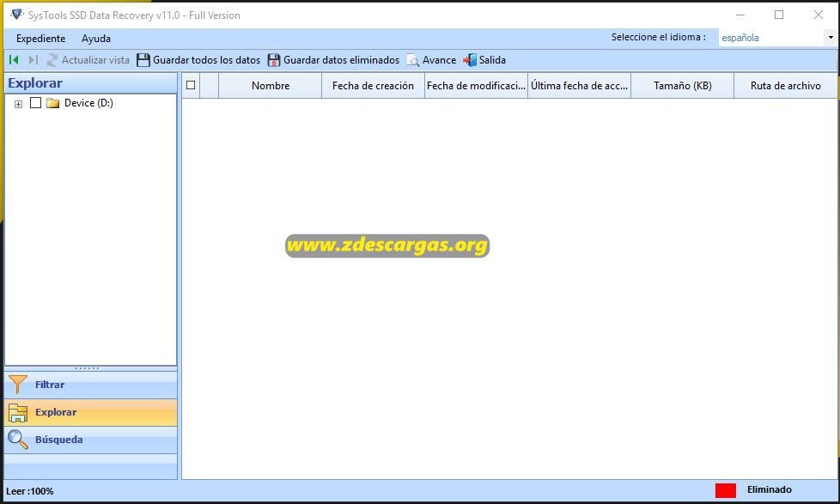Open the Ayuda menu
840x504 pixels.
[x=96, y=39]
